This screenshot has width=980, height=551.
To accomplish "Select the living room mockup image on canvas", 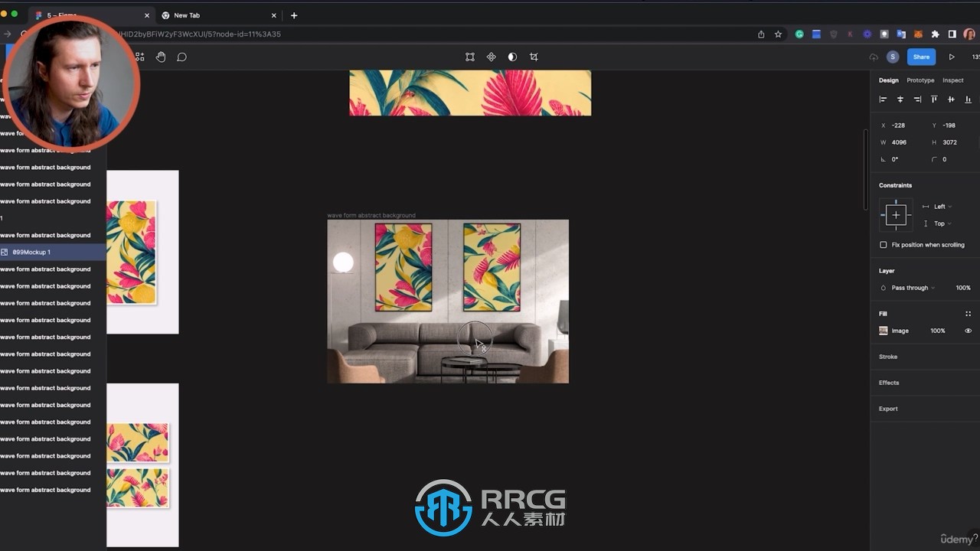I will coord(448,302).
